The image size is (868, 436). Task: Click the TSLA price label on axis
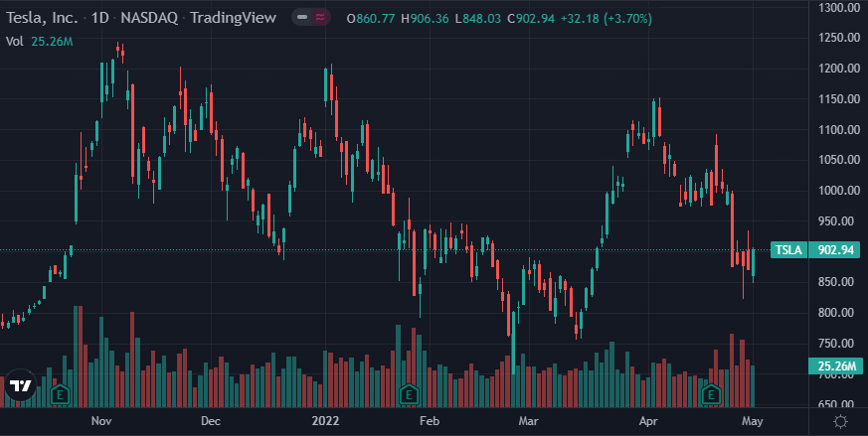[786, 250]
